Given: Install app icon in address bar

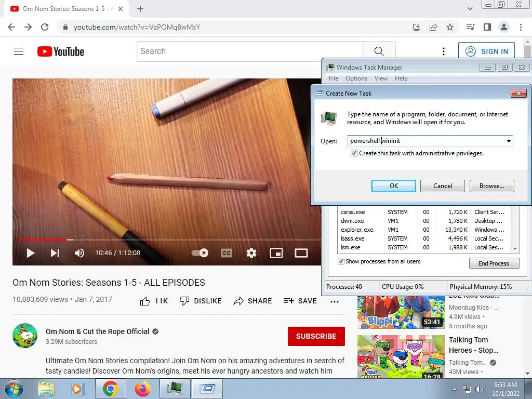Looking at the screenshot, I should [x=416, y=27].
